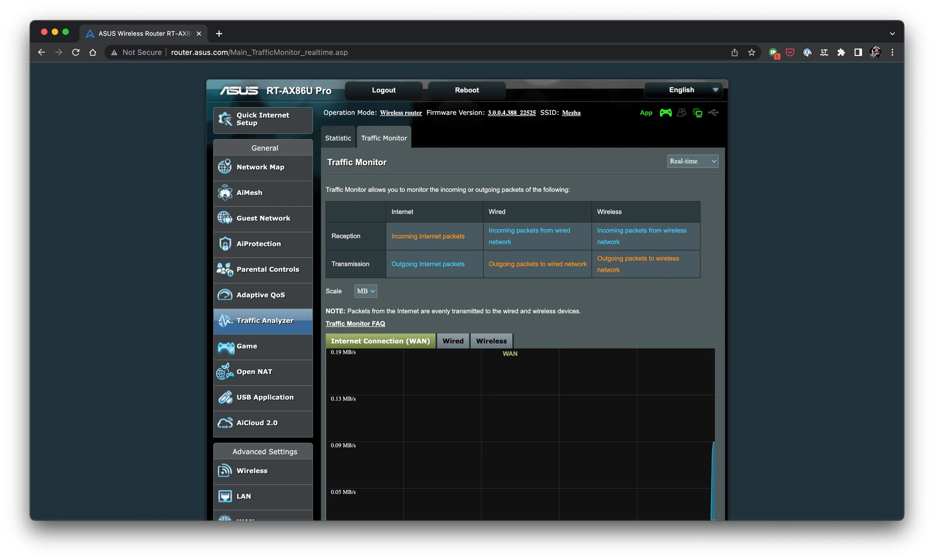Image resolution: width=934 pixels, height=560 pixels.
Task: Click the Logout button
Action: tap(384, 90)
